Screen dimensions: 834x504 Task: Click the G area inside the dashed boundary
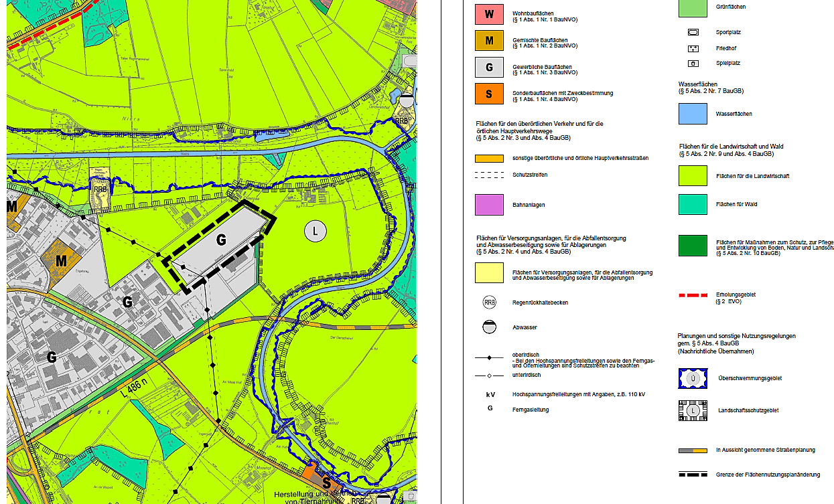(x=220, y=240)
